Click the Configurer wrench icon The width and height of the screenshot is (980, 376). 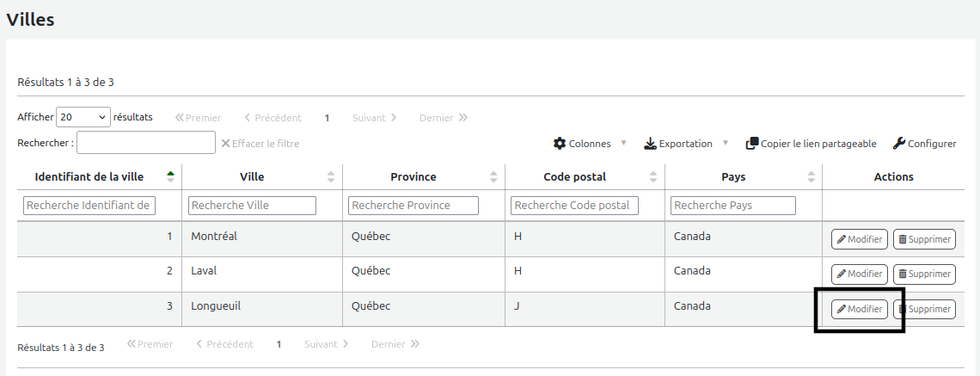[899, 144]
